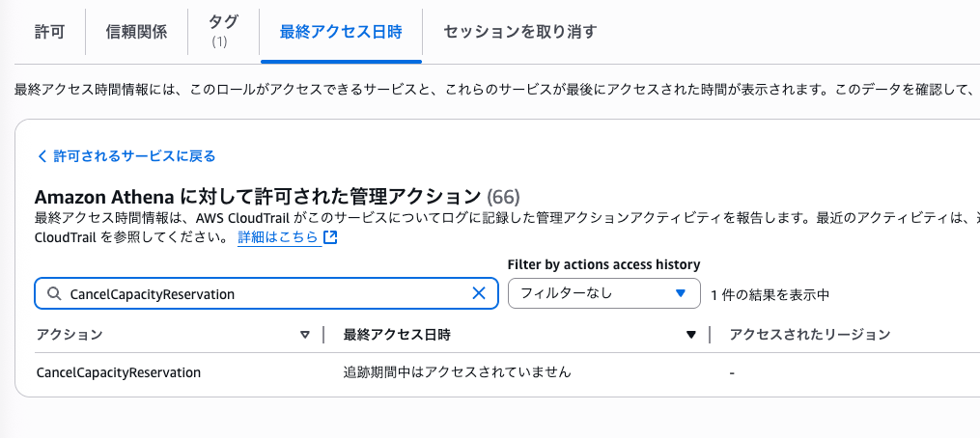The height and width of the screenshot is (438, 980).
Task: Select the タグ (1) tab
Action: coord(223,32)
